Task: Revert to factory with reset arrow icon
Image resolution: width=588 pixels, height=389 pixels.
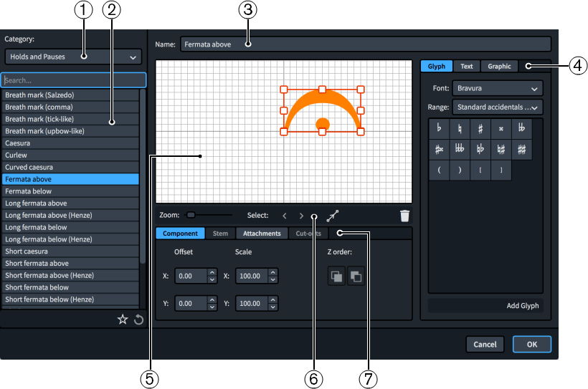Action: [x=138, y=320]
